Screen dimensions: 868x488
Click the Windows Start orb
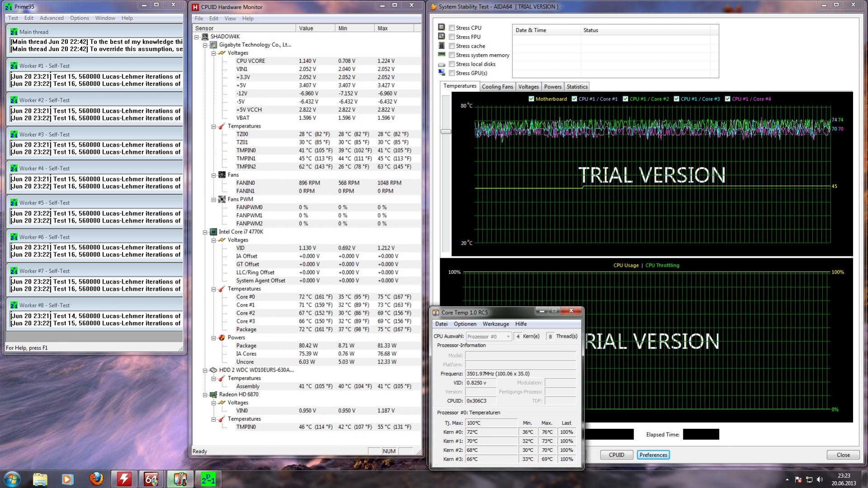coord(12,479)
